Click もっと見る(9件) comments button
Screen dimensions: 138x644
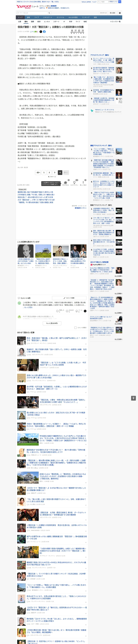click(52, 323)
